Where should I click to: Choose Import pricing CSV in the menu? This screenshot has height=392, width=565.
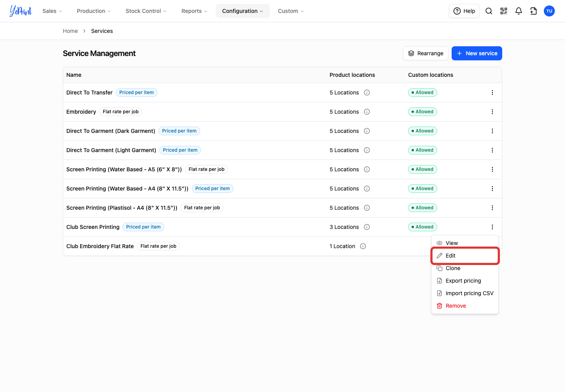465,293
